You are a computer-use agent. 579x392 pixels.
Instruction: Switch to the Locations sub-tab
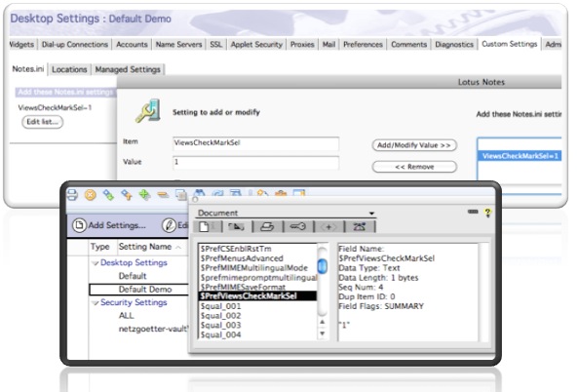[x=69, y=69]
